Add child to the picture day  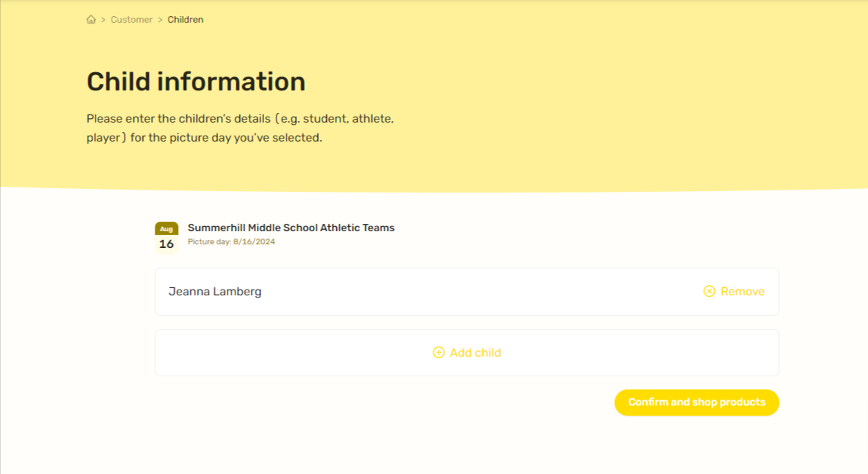pos(467,353)
